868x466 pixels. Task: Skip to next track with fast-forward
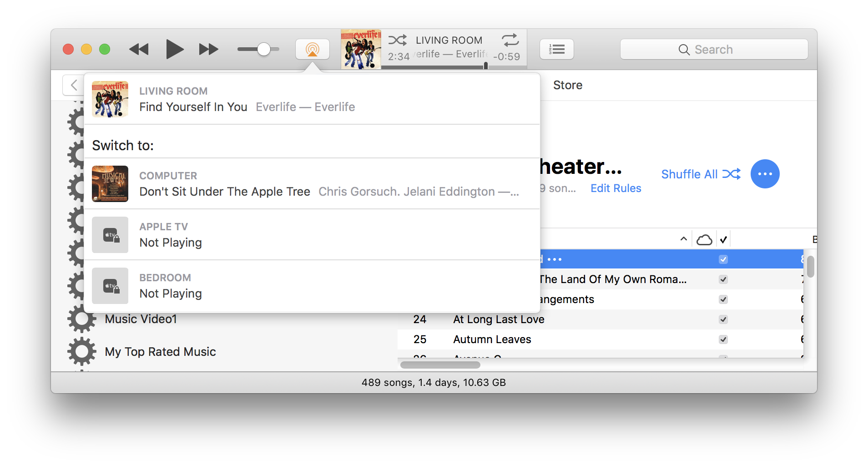point(209,49)
